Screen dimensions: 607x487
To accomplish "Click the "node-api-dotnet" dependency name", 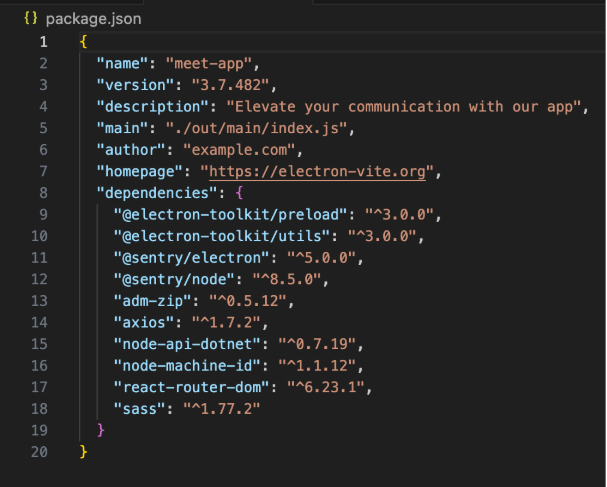I will [188, 344].
